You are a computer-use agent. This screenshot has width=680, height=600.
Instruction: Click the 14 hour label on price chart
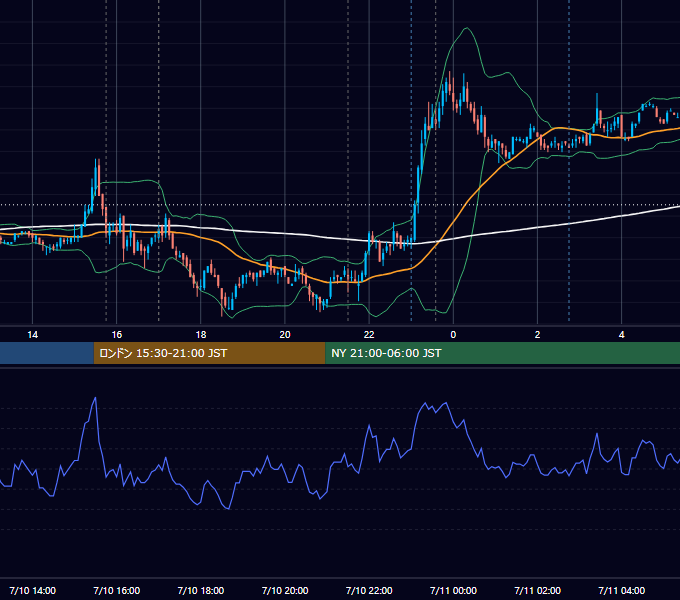click(x=33, y=335)
